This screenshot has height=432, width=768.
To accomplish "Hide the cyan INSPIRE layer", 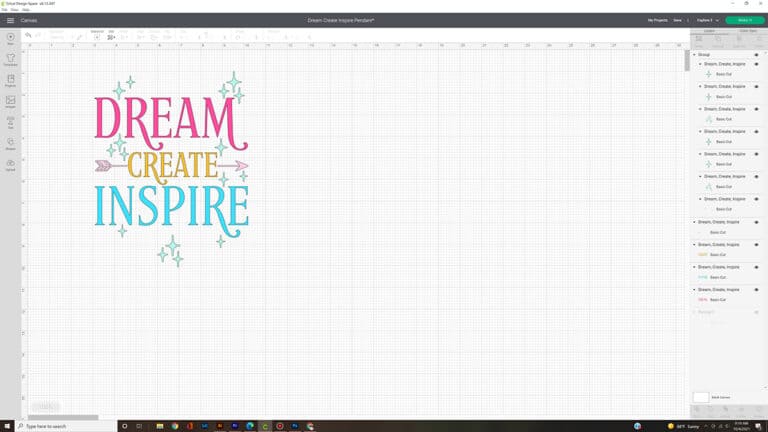I will (756, 267).
